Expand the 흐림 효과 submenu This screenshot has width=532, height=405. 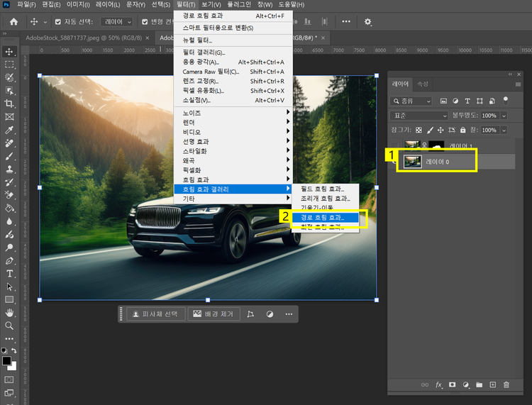(233, 179)
